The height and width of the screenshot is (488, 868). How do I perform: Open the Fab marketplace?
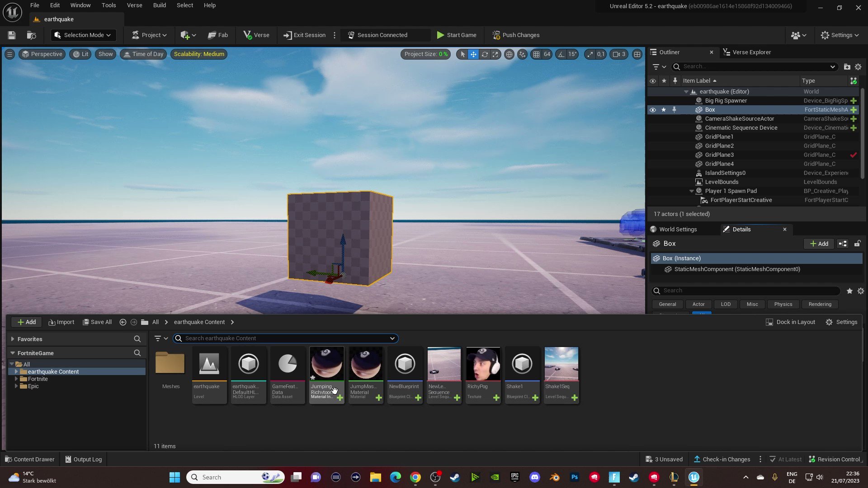pos(218,35)
